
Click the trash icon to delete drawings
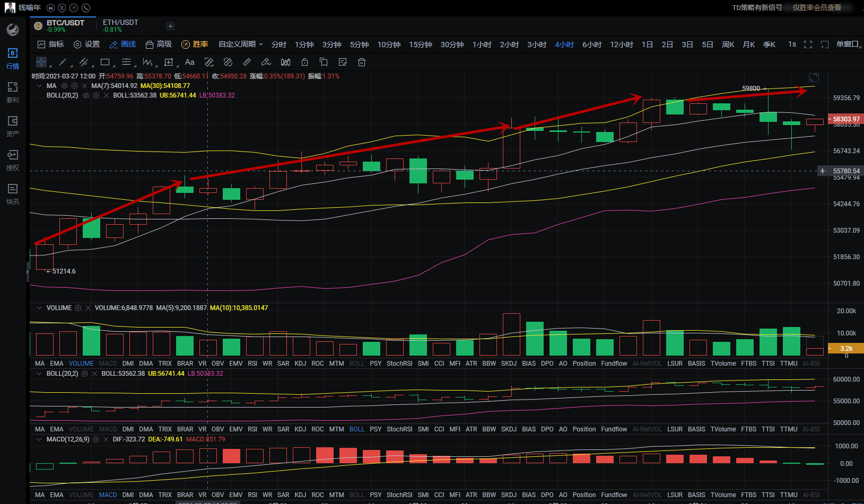tap(362, 62)
